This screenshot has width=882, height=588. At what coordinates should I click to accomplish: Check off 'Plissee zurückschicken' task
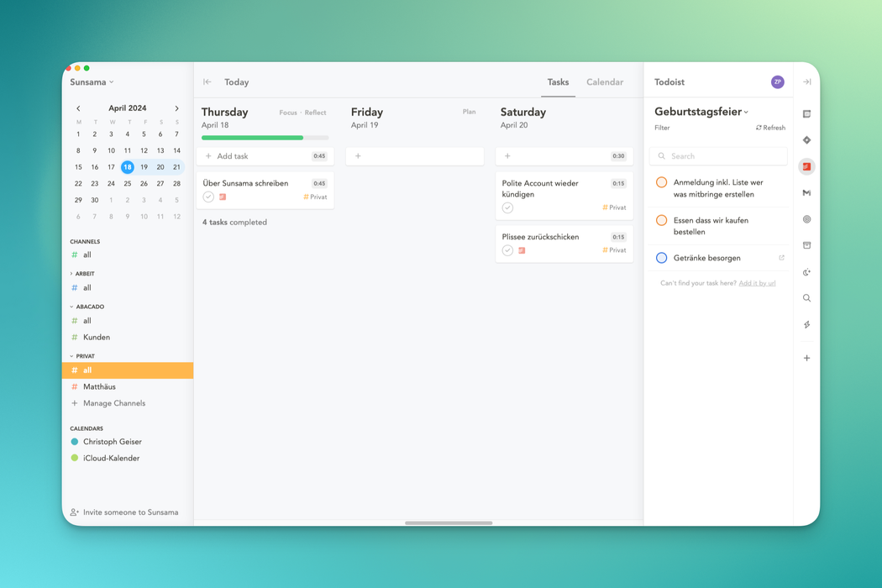click(x=507, y=250)
